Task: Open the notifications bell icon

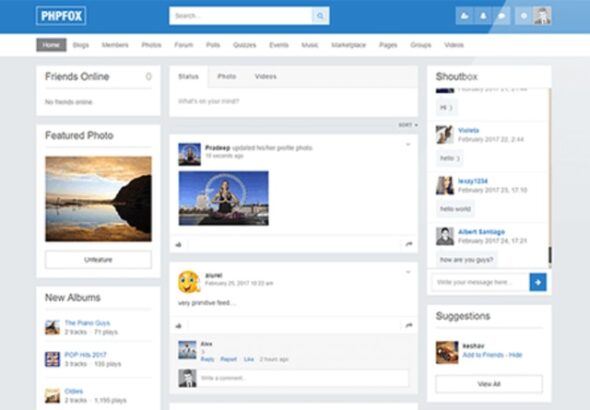Action: pyautogui.click(x=483, y=16)
